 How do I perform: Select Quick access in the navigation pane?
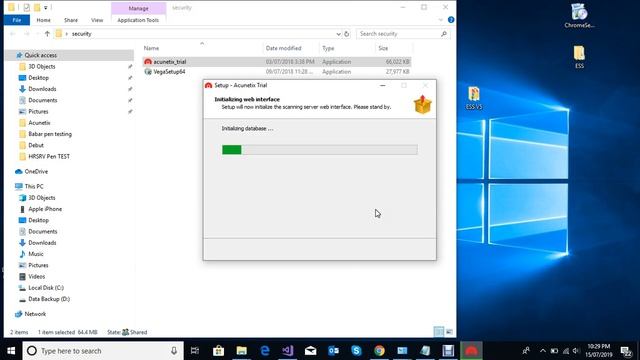[40, 55]
